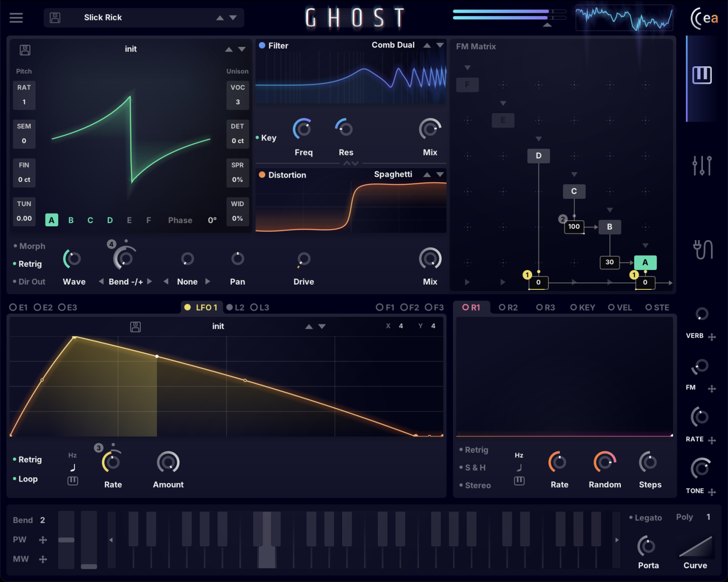This screenshot has width=728, height=582.
Task: Click the down arrow next to Slick Rick preset
Action: 233,18
